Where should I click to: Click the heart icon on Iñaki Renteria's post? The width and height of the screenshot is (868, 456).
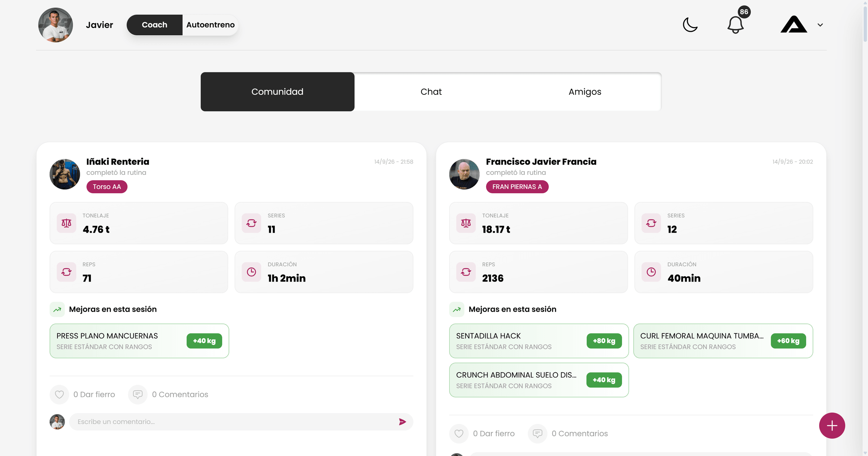59,394
